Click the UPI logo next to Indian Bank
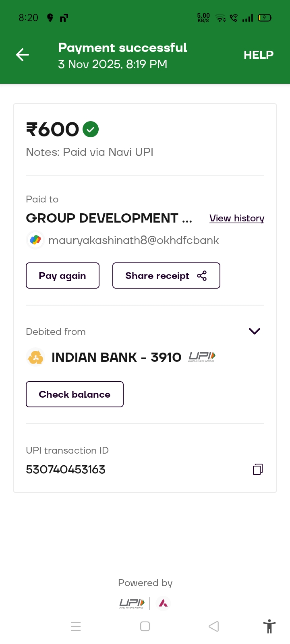 (202, 357)
